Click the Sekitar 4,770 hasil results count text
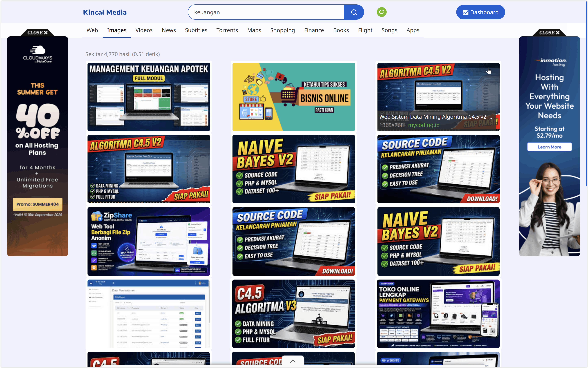Viewport: 588px width, 368px height. pos(122,54)
